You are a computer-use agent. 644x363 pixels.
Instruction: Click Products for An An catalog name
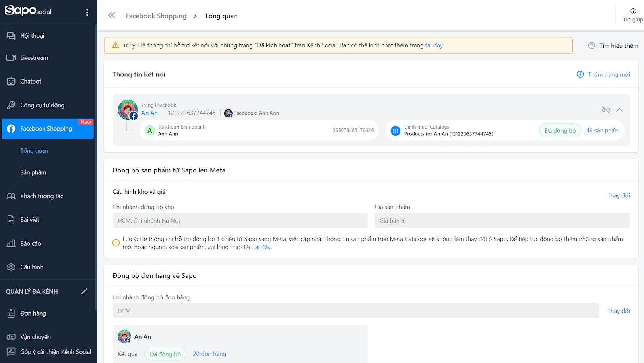click(x=448, y=134)
